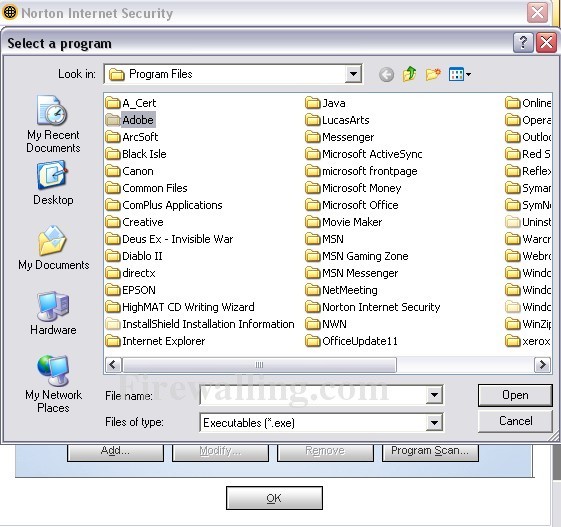Image resolution: width=561 pixels, height=527 pixels.
Task: Create a new folder
Action: click(x=433, y=74)
